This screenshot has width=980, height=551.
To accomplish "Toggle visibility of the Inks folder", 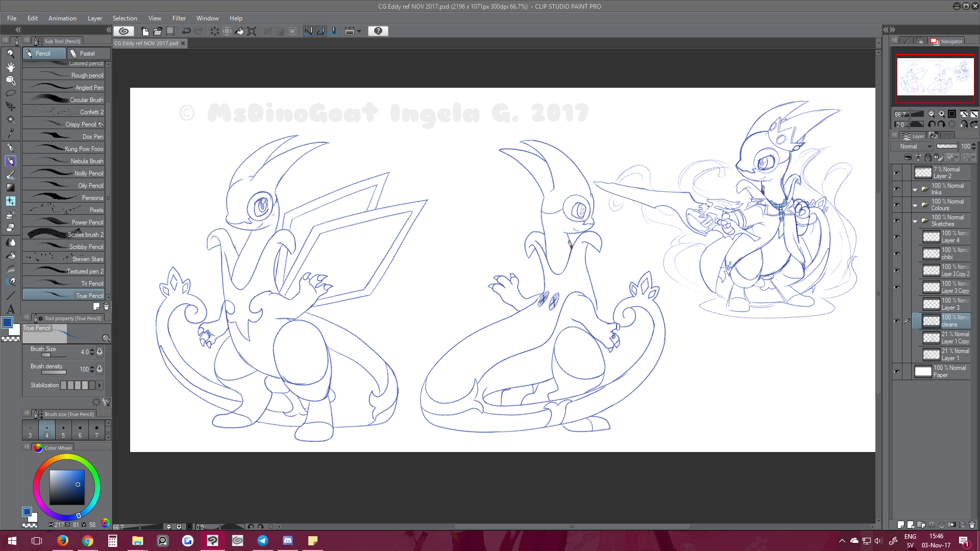I will 896,189.
